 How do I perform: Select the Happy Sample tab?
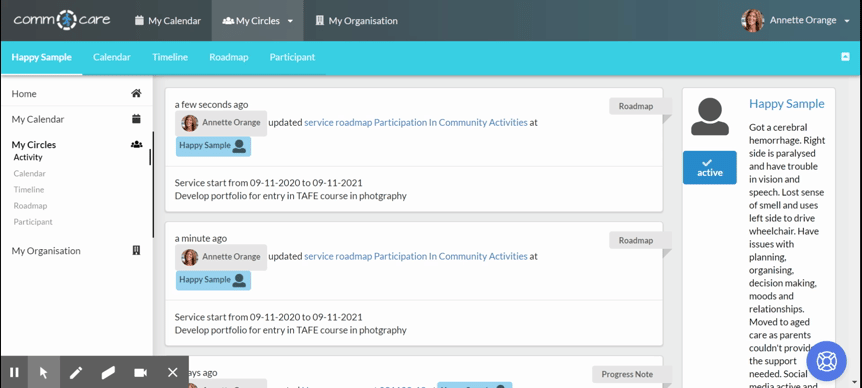tap(41, 57)
